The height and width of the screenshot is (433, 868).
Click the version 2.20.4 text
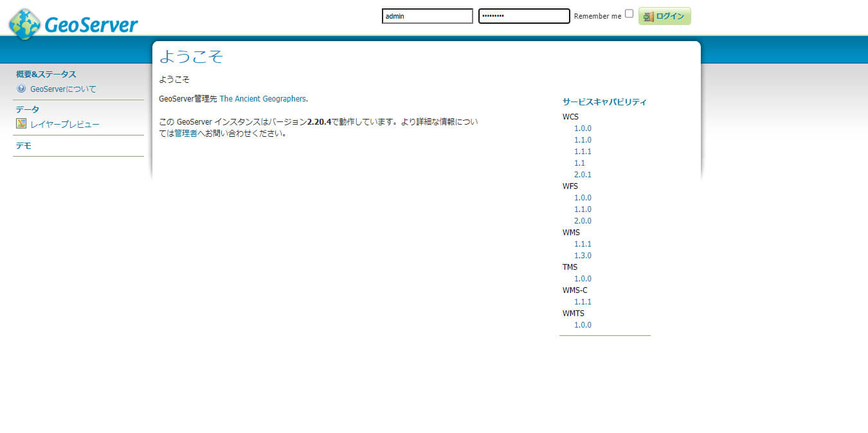click(x=319, y=122)
